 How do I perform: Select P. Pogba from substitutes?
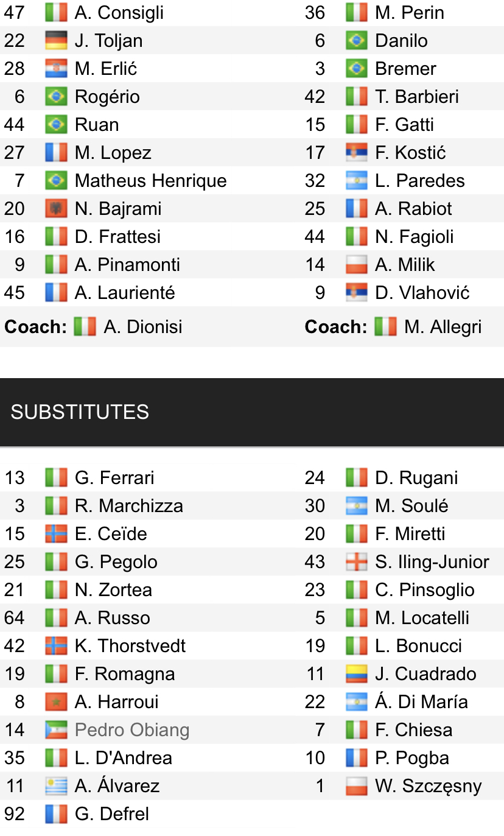(412, 758)
